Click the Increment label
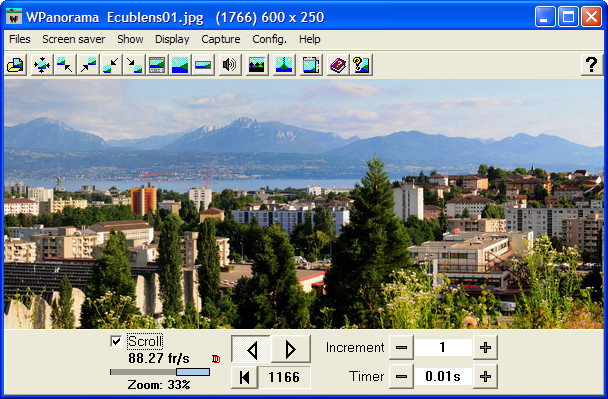 (x=355, y=347)
